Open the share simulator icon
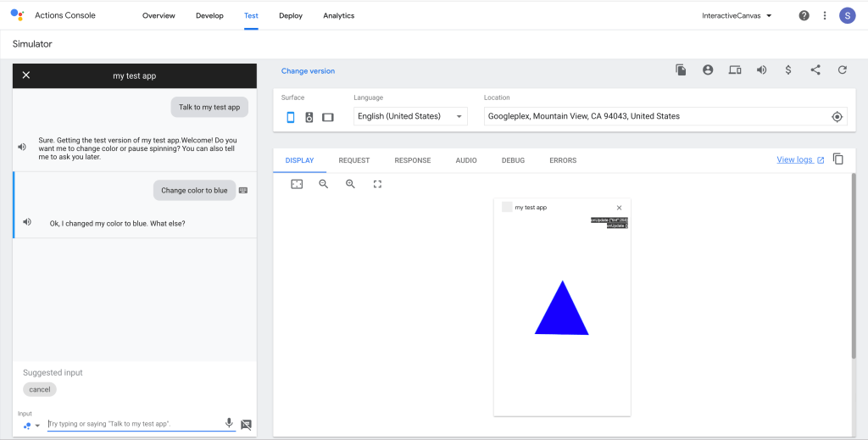The width and height of the screenshot is (868, 440). 815,70
